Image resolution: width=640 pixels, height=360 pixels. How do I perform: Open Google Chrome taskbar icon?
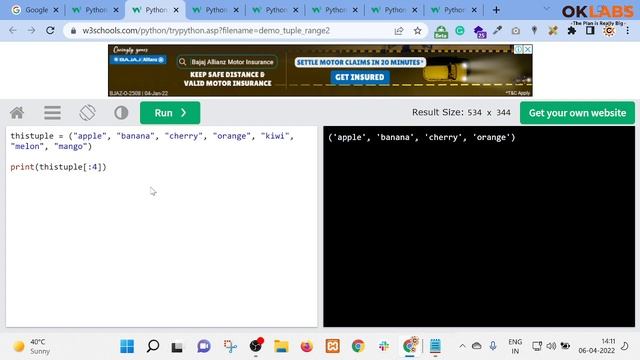point(358,346)
